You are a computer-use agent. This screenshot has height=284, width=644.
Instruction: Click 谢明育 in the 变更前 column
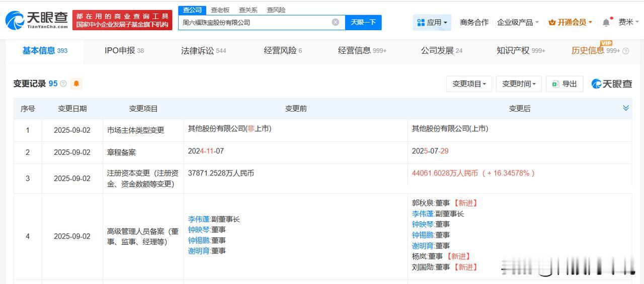[x=198, y=251]
